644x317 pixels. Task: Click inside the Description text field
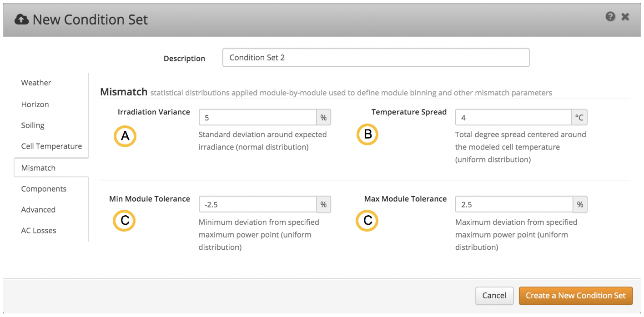[x=376, y=57]
